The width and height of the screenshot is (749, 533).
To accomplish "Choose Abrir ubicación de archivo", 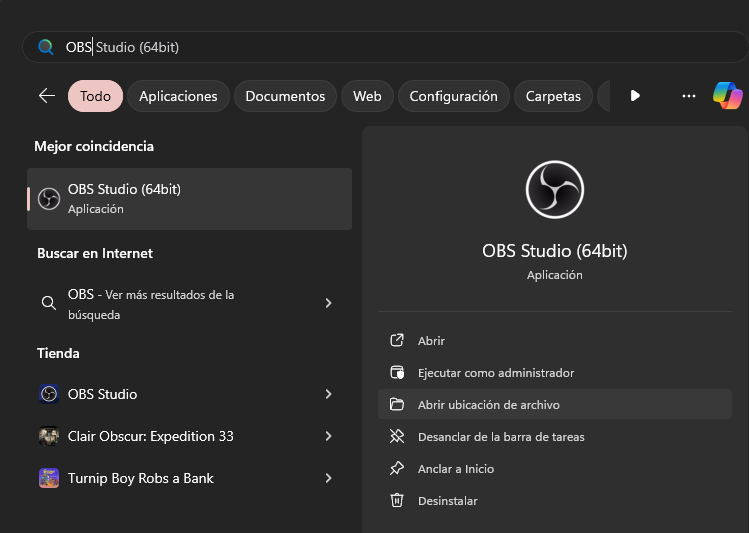I will click(555, 405).
